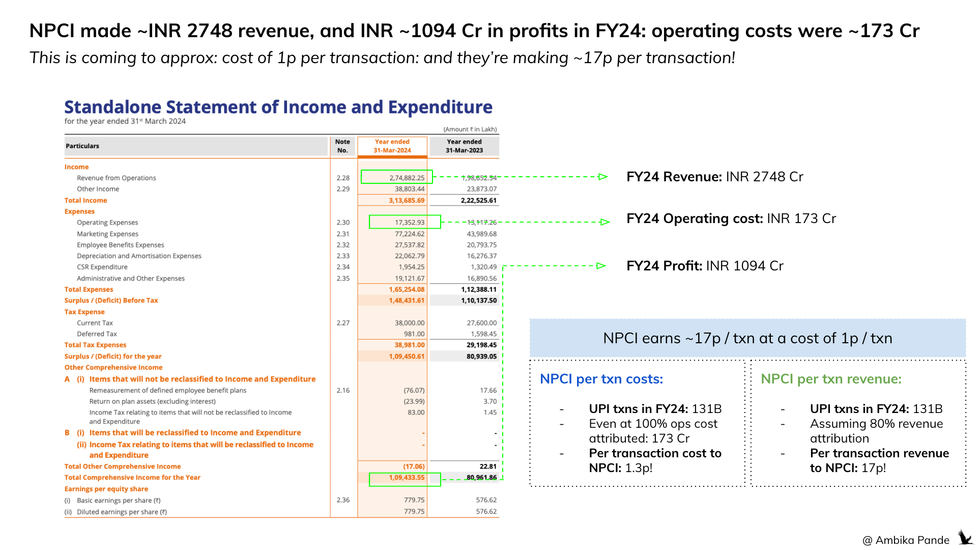Viewport: 980px width, 550px height.
Task: Select 'Year ended 31-Mar-2024' column header
Action: pos(392,146)
